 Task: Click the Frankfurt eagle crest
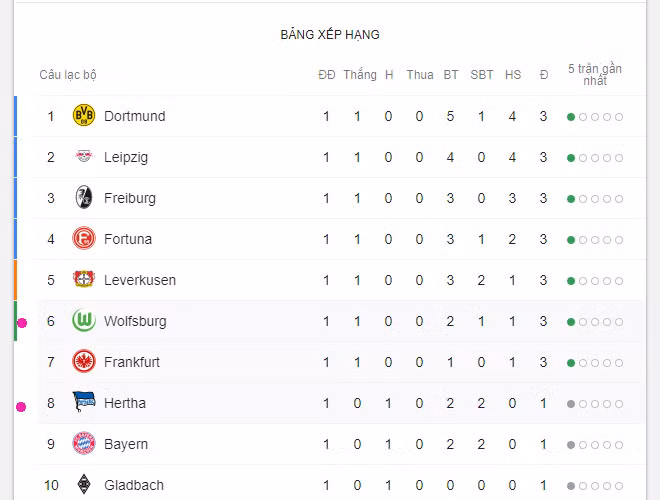click(83, 362)
